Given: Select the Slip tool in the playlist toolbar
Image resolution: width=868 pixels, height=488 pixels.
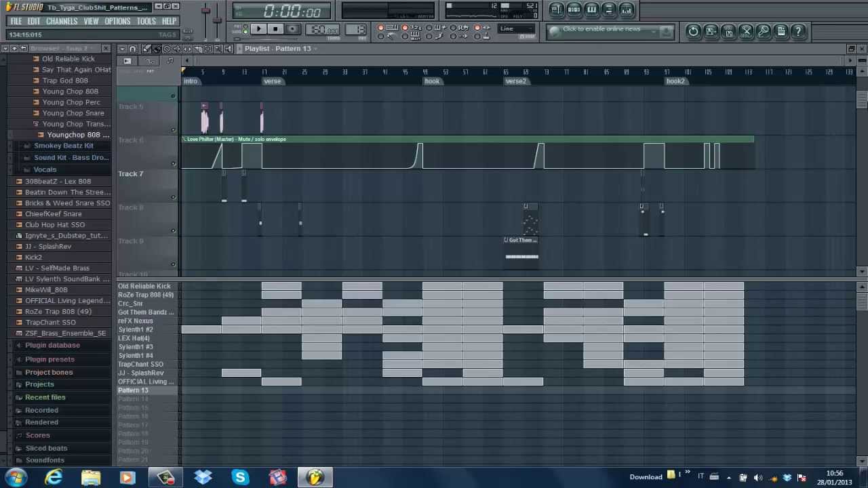Looking at the screenshot, I should pos(188,48).
